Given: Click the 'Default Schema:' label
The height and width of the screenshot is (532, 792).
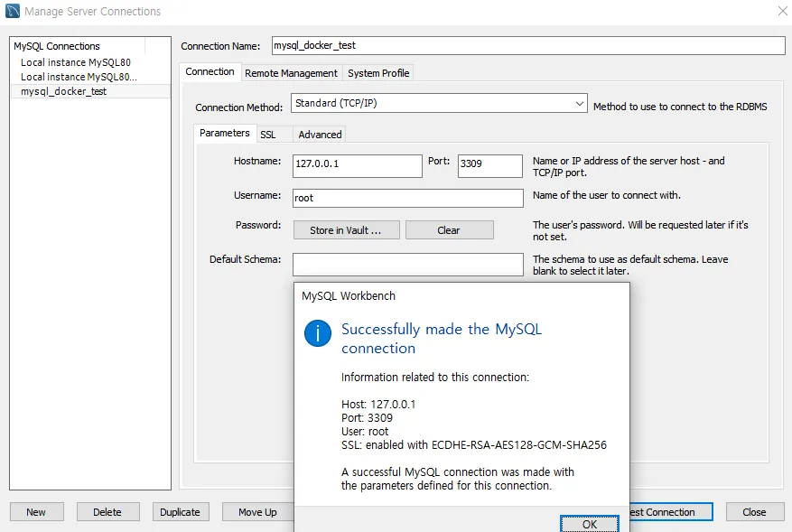Looking at the screenshot, I should (245, 259).
